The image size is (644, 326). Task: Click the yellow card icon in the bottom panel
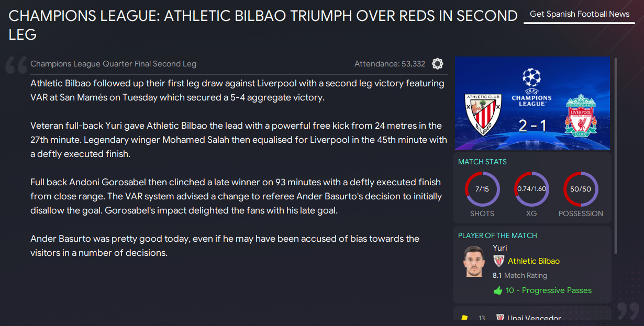click(464, 318)
